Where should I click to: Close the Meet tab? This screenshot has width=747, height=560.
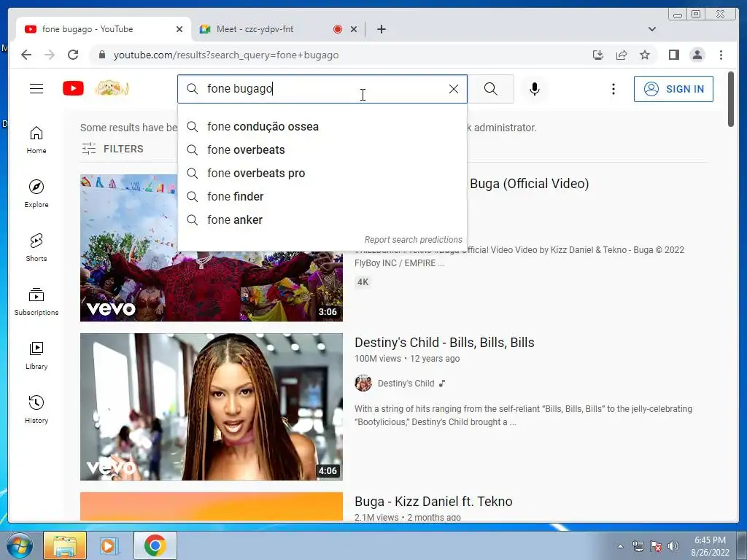point(354,29)
